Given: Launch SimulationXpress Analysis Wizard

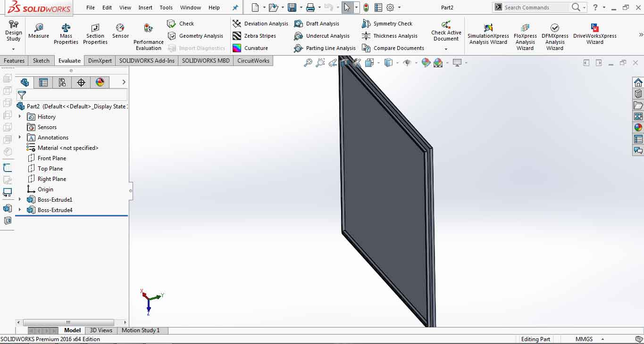Looking at the screenshot, I should tap(488, 34).
